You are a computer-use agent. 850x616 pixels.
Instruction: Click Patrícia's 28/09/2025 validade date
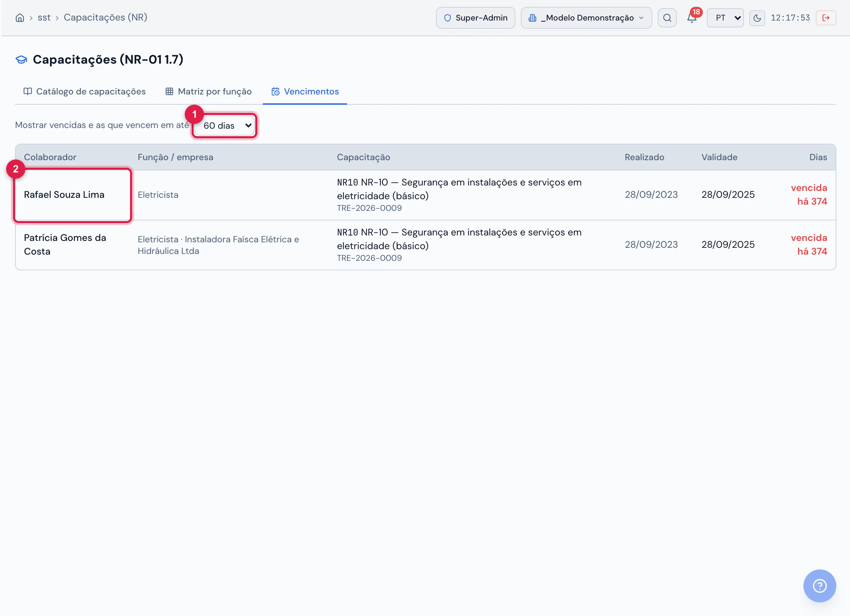point(728,244)
